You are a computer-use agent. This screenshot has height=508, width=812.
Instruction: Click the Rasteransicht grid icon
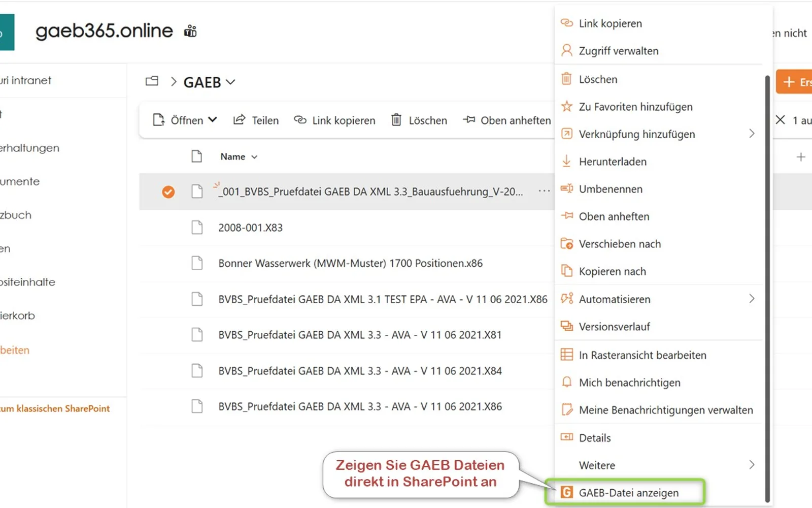tap(566, 355)
